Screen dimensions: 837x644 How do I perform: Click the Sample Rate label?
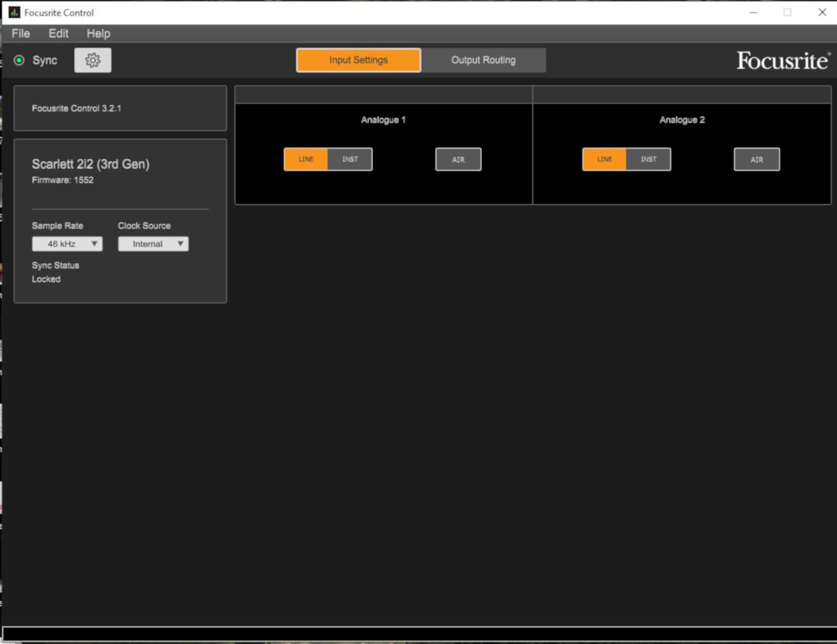point(57,225)
